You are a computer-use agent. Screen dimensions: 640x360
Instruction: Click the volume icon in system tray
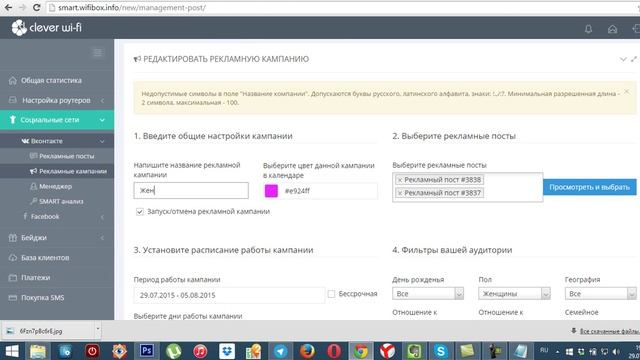click(616, 351)
